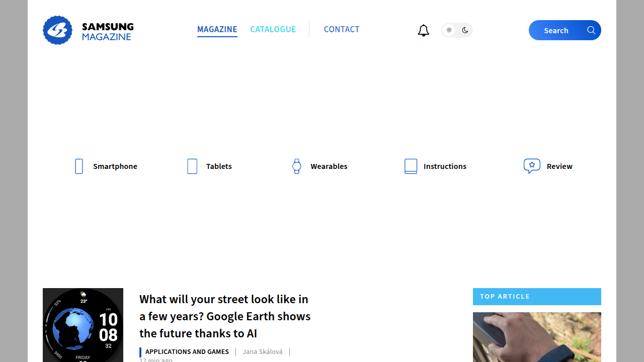This screenshot has width=644, height=362.
Task: Click the book icon for Instructions
Action: pos(411,166)
